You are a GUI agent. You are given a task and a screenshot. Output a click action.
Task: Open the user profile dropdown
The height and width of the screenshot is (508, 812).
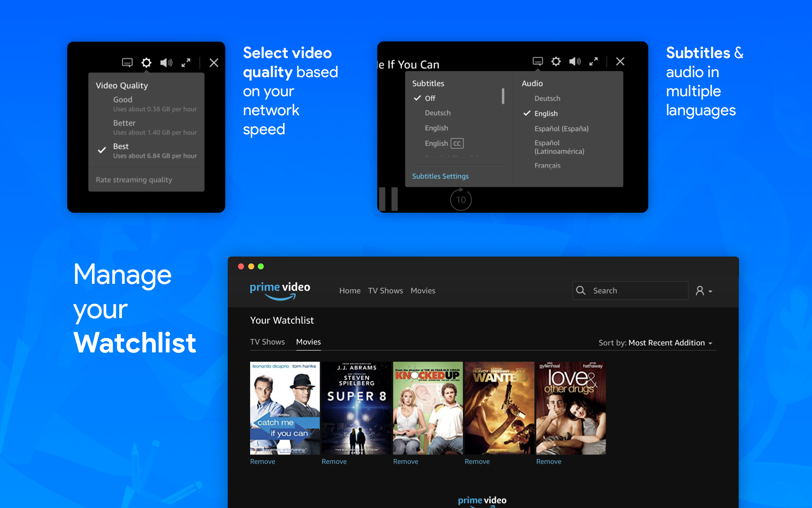coord(704,291)
